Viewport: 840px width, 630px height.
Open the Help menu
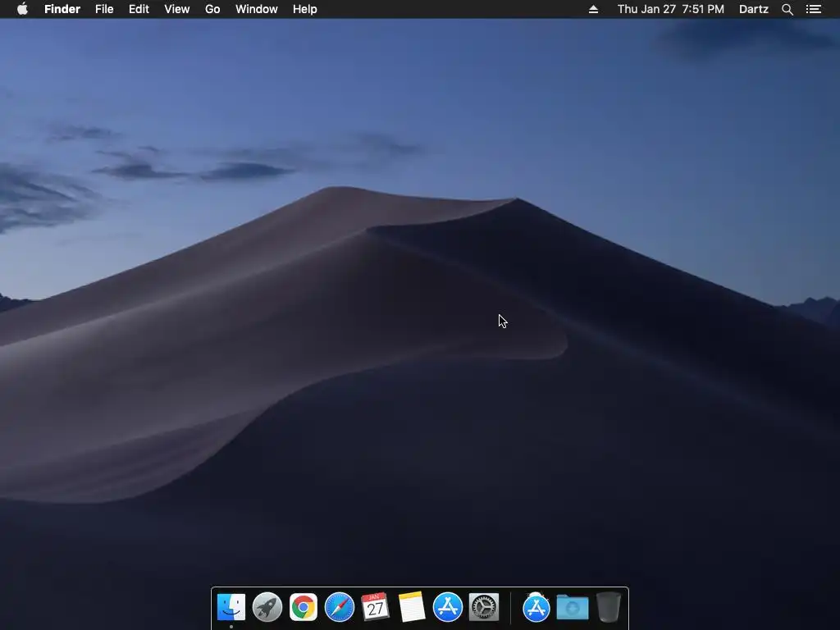point(305,9)
